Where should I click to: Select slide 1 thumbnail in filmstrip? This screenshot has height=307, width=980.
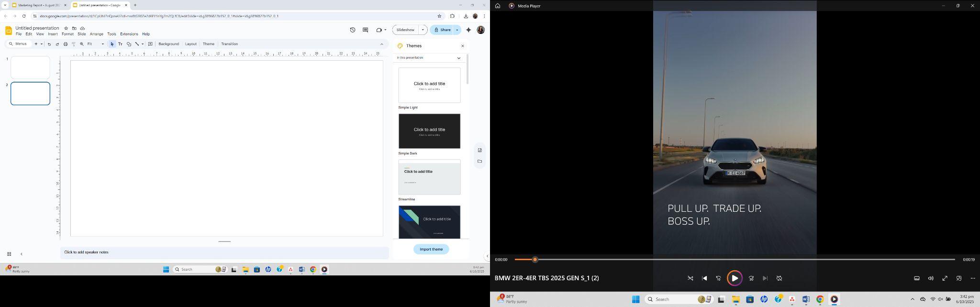point(30,67)
